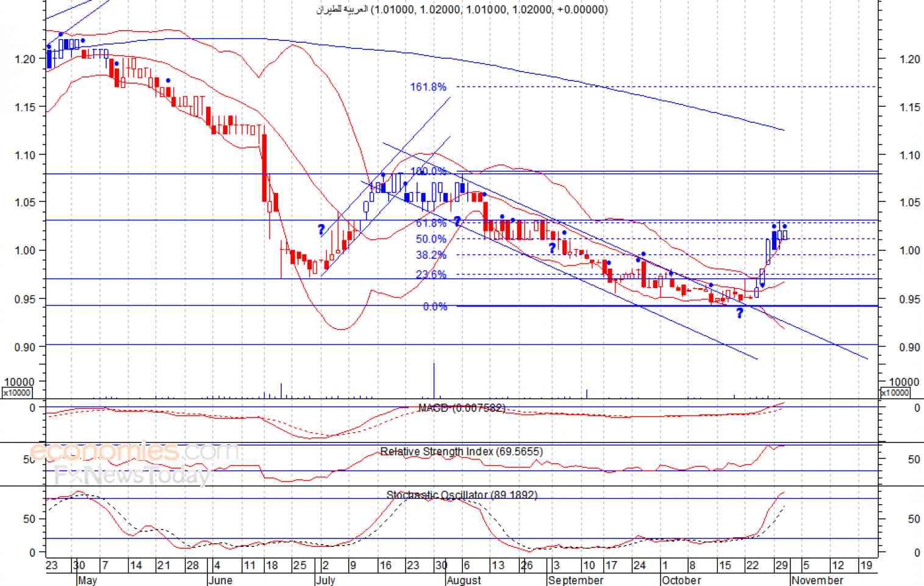
Task: Click 1.15 on the right price axis
Action: (910, 107)
